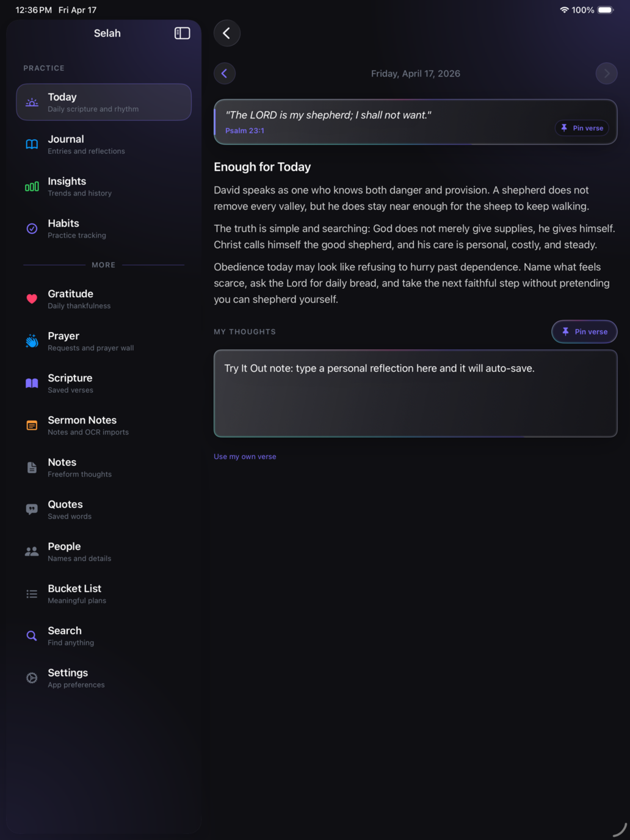The height and width of the screenshot is (840, 630).
Task: Open Scripture saved verses
Action: (104, 383)
